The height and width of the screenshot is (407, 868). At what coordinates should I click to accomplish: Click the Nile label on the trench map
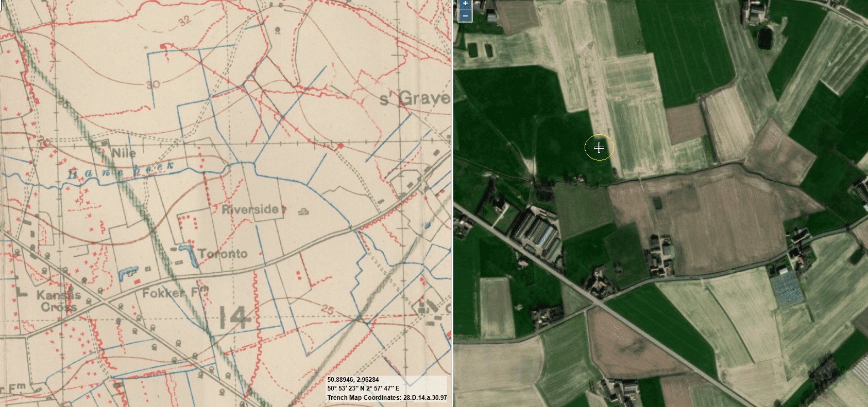pyautogui.click(x=124, y=153)
